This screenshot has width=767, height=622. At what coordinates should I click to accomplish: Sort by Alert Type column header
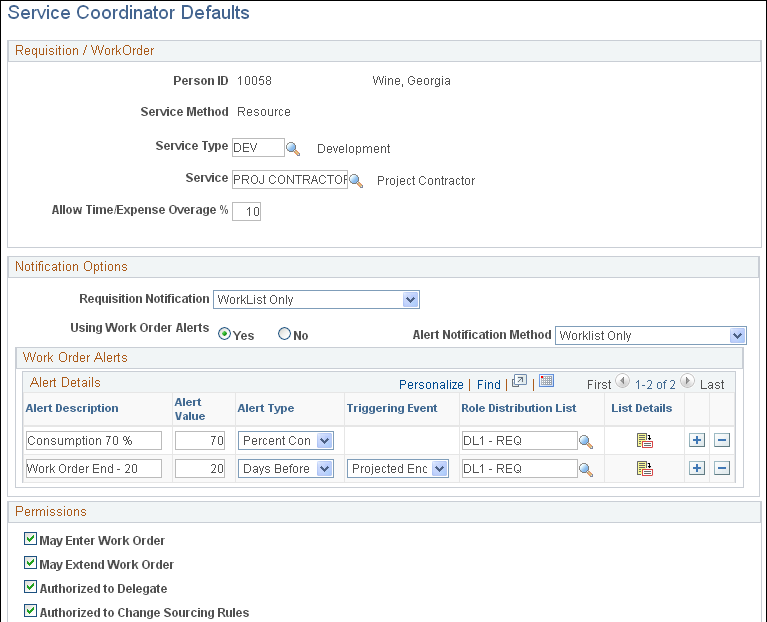266,408
